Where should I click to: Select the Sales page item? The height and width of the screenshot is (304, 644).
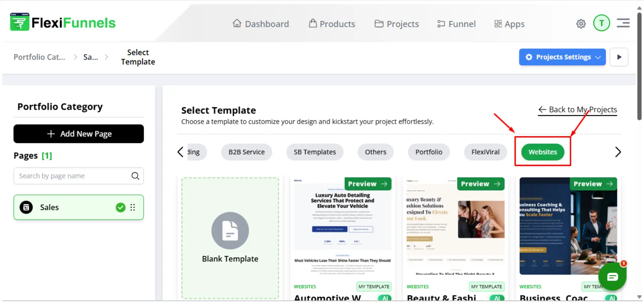(x=79, y=207)
